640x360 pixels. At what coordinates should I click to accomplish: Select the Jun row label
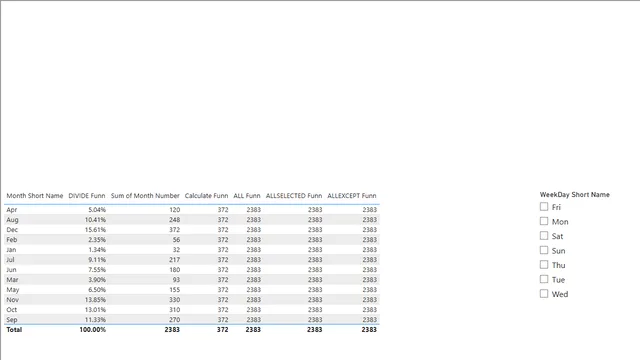coord(11,270)
